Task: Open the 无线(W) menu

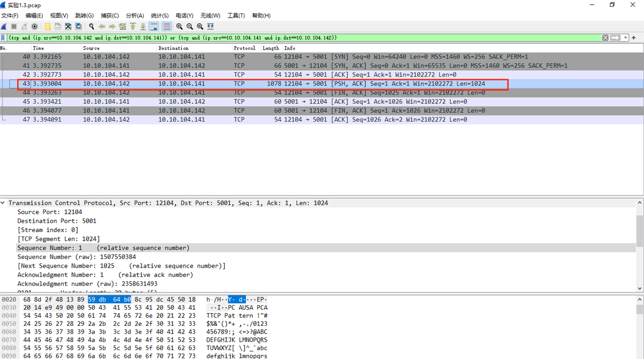Action: click(210, 15)
